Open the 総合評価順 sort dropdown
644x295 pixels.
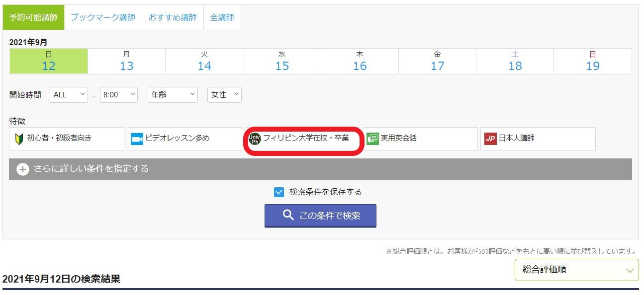pos(577,270)
